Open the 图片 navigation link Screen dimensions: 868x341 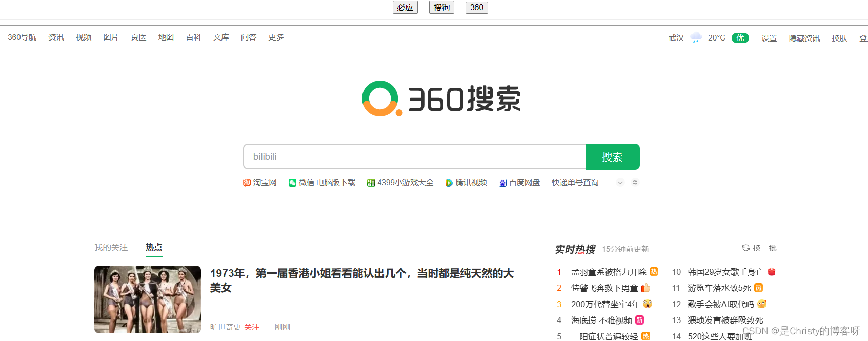pyautogui.click(x=111, y=37)
